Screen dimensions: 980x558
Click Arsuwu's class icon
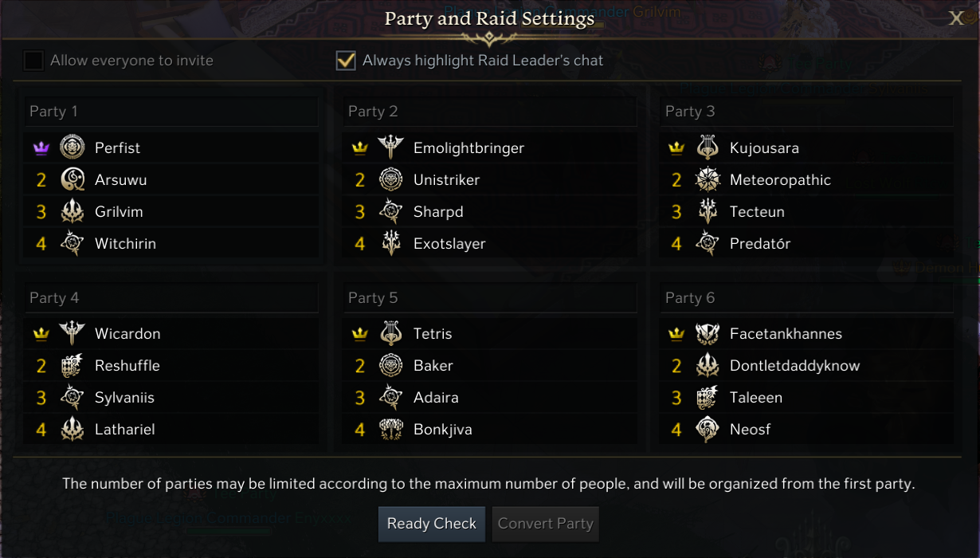tap(73, 179)
